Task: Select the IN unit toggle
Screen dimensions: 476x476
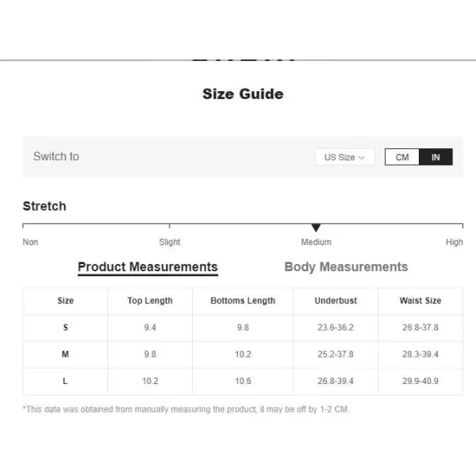Action: tap(436, 157)
